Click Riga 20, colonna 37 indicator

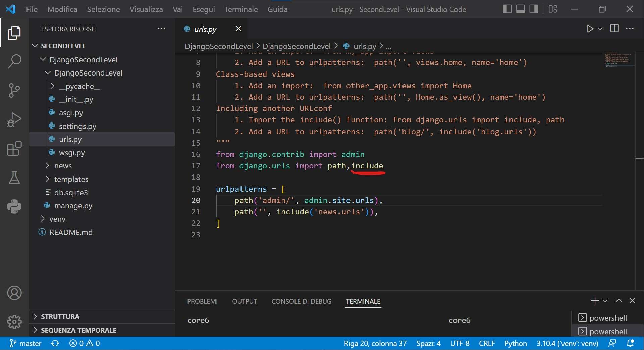pos(375,343)
